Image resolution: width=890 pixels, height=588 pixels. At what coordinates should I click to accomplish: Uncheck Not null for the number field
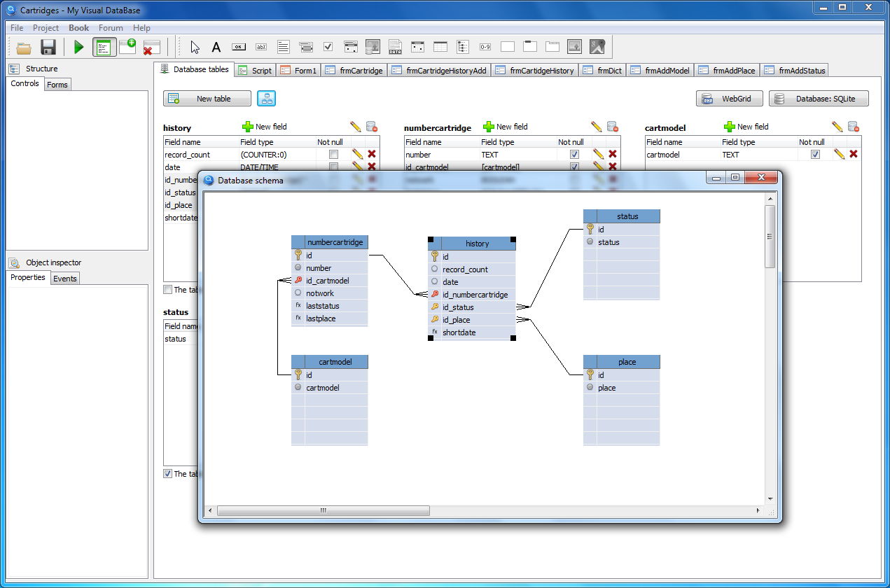574,154
